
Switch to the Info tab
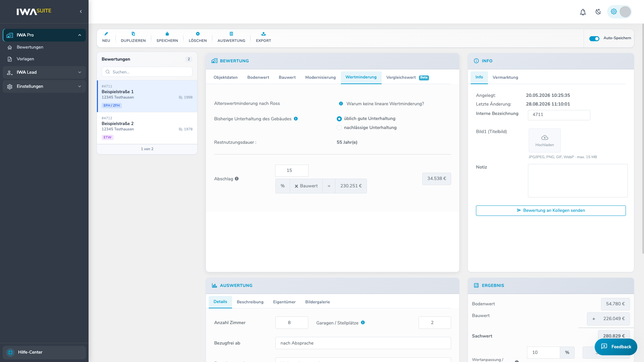[x=479, y=77]
